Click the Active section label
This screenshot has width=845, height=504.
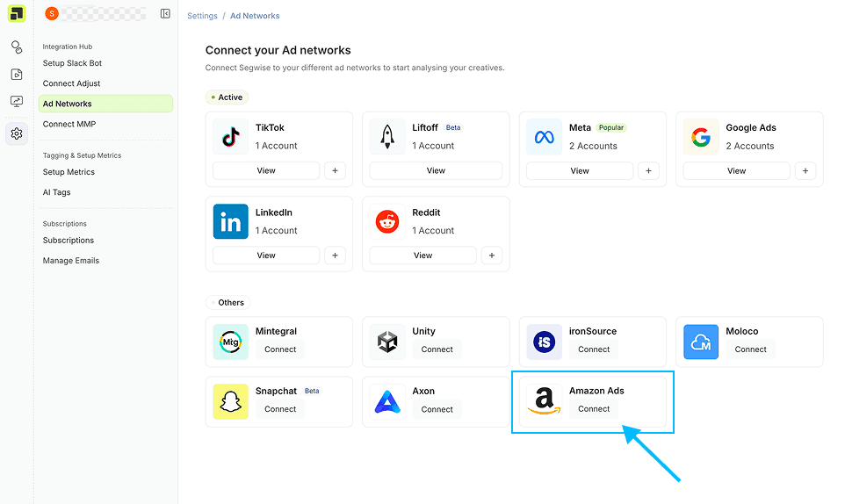click(x=227, y=97)
